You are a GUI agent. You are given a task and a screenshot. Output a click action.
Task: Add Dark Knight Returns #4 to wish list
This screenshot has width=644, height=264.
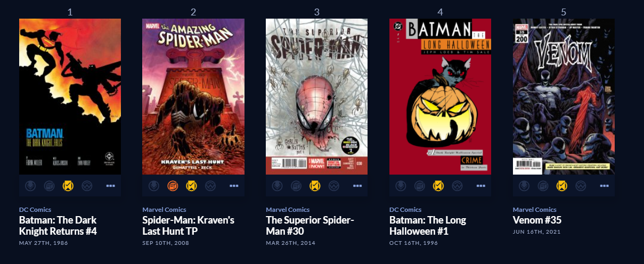(x=86, y=186)
